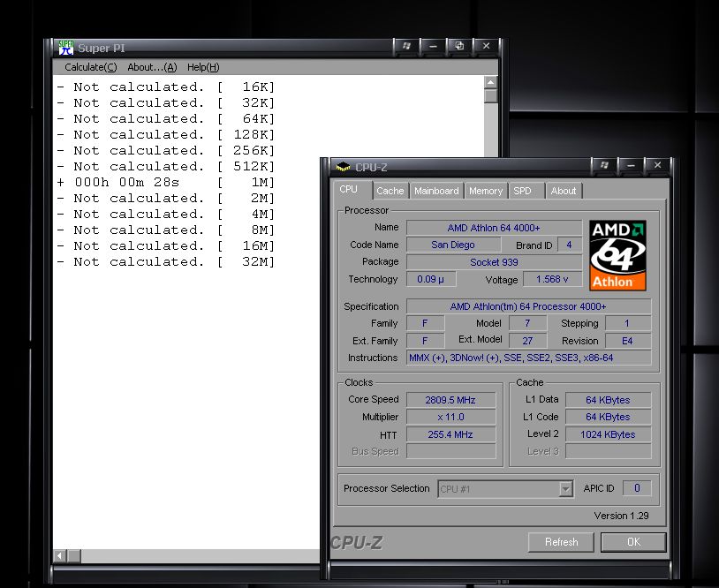719x588 pixels.
Task: Switch to the Mainboard tab
Action: (x=436, y=191)
